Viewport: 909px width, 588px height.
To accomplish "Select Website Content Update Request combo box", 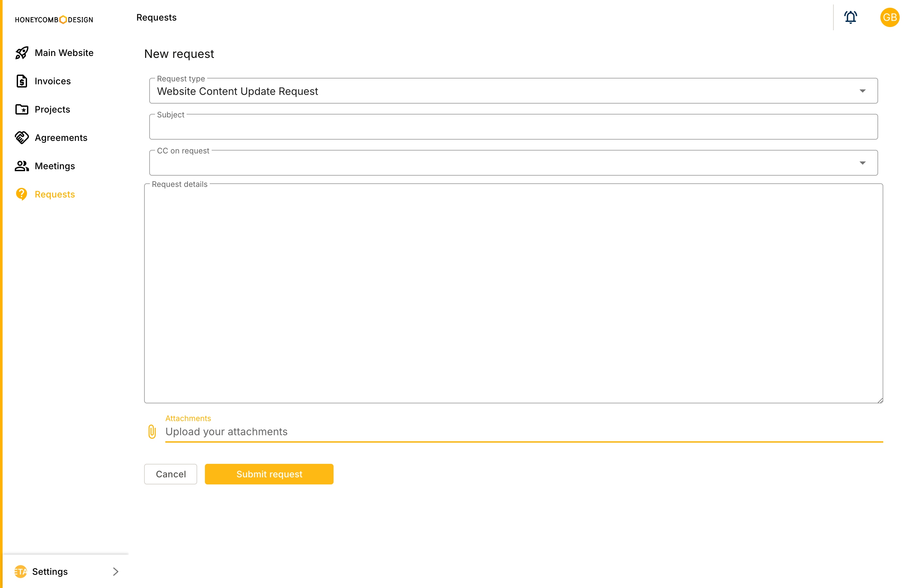I will click(513, 91).
